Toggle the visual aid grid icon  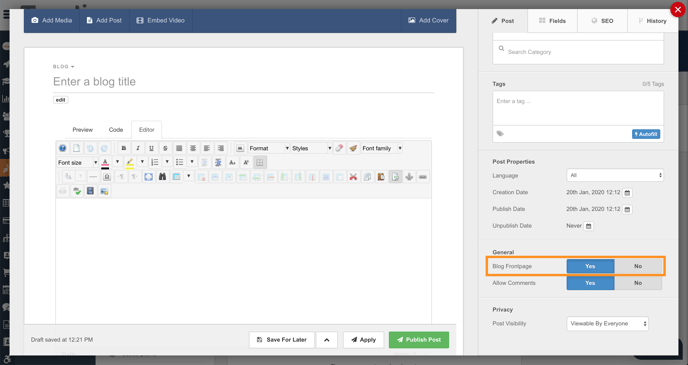pos(260,163)
